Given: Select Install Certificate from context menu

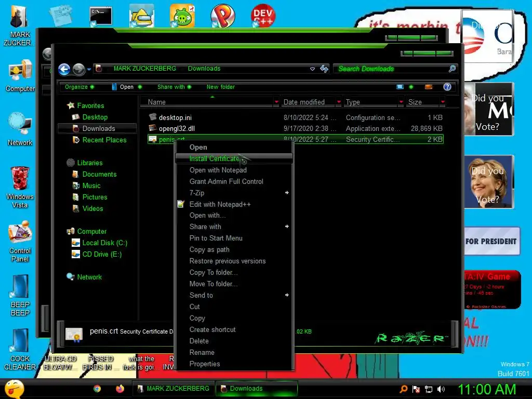Looking at the screenshot, I should [234, 158].
